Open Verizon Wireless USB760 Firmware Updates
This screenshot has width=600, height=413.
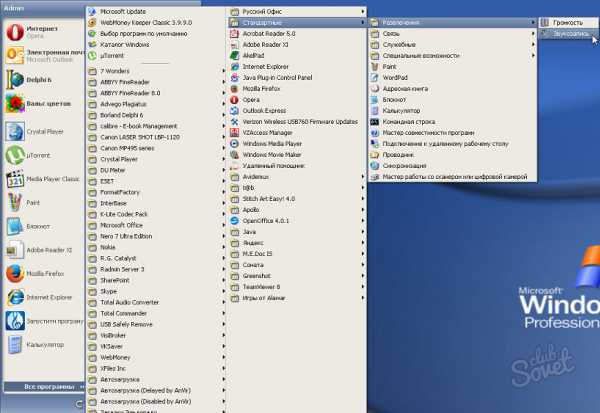click(x=297, y=122)
